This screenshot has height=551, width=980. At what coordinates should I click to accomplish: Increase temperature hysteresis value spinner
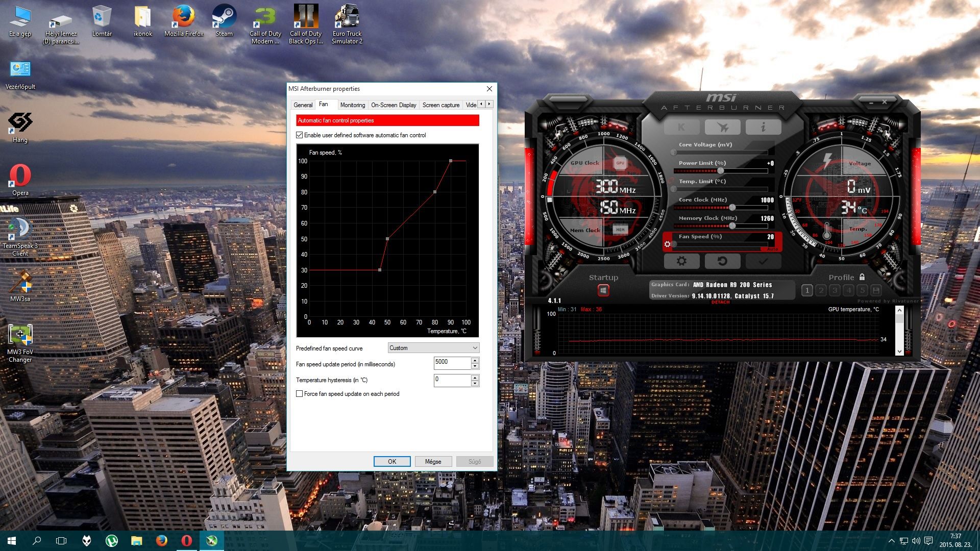click(475, 378)
